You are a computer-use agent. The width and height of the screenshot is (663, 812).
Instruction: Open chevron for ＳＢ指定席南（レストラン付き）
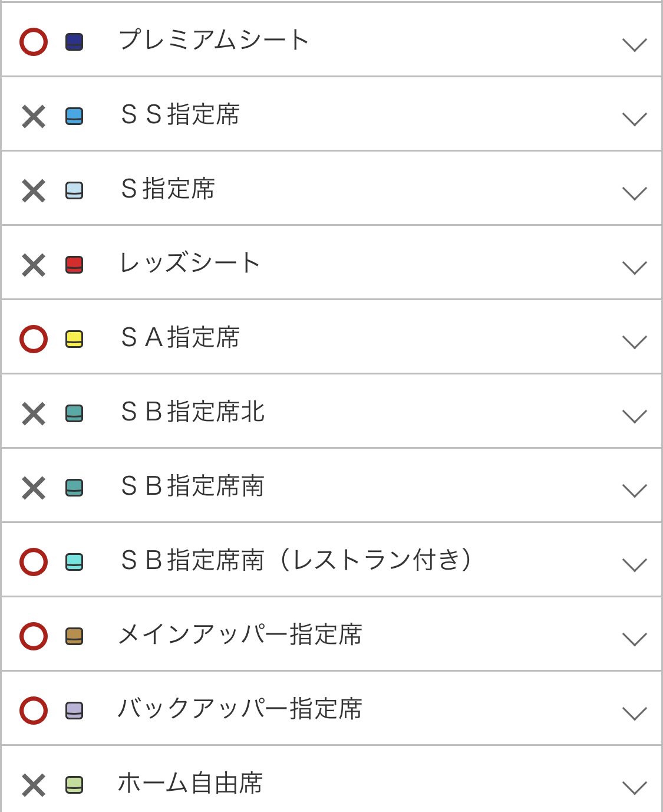click(634, 565)
